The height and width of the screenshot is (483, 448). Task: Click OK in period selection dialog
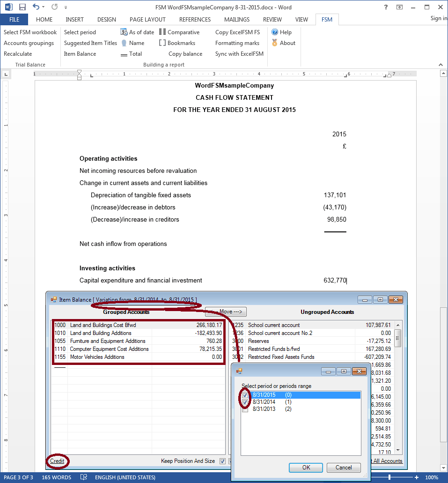[x=306, y=467]
